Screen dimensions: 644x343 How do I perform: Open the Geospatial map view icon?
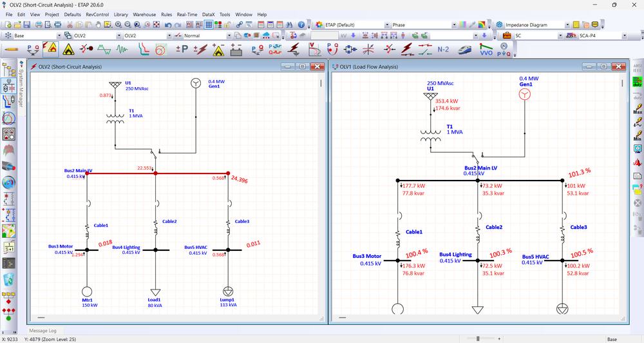(x=8, y=231)
